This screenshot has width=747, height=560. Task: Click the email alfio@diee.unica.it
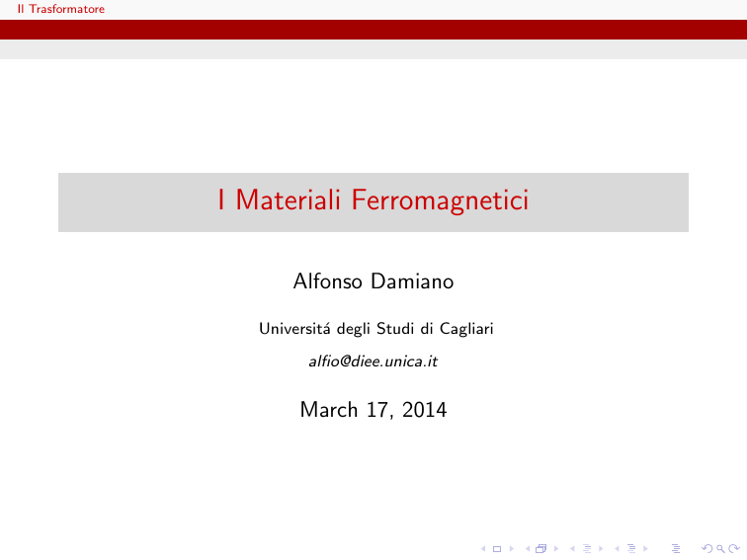click(373, 361)
